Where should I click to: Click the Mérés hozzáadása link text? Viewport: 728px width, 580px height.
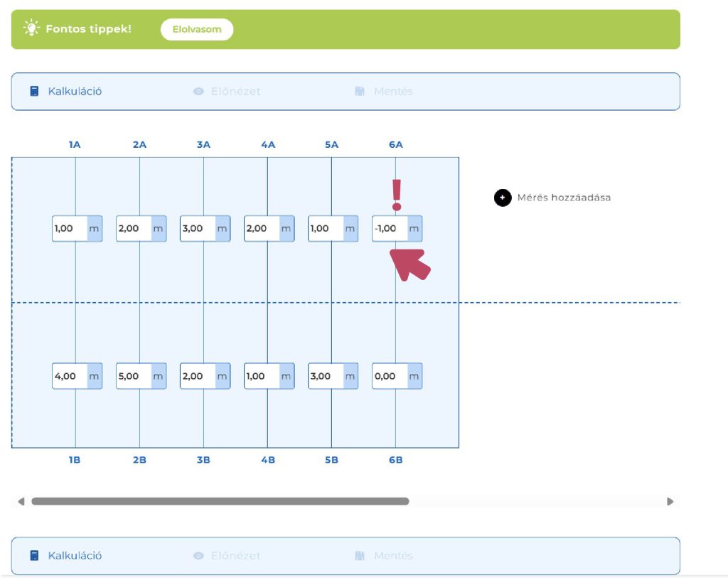click(x=563, y=198)
